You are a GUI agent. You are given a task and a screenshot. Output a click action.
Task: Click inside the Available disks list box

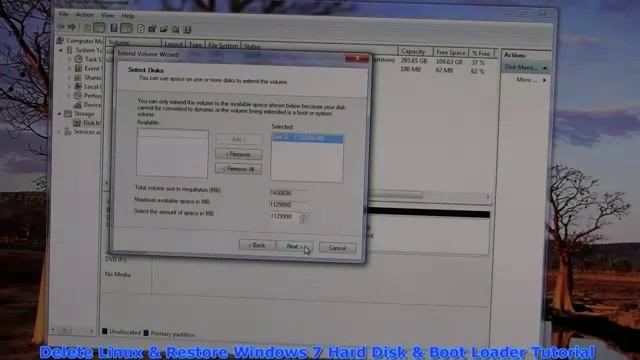coord(172,153)
